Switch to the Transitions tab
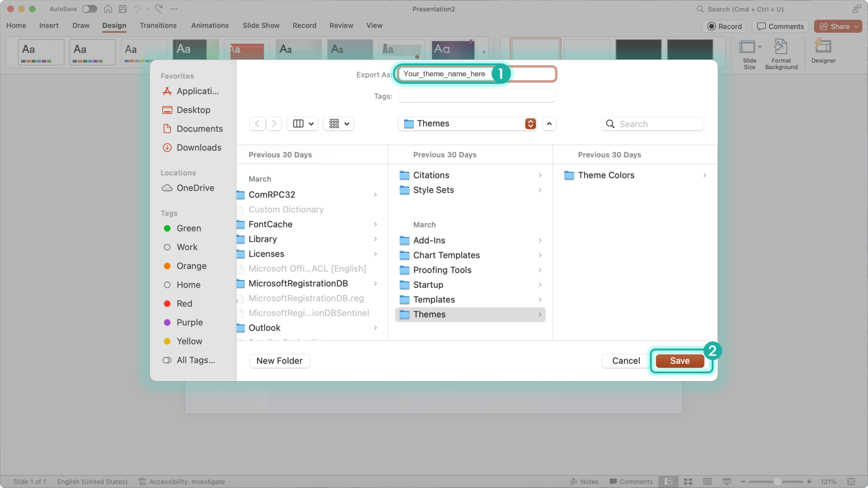Image resolution: width=868 pixels, height=488 pixels. (158, 25)
